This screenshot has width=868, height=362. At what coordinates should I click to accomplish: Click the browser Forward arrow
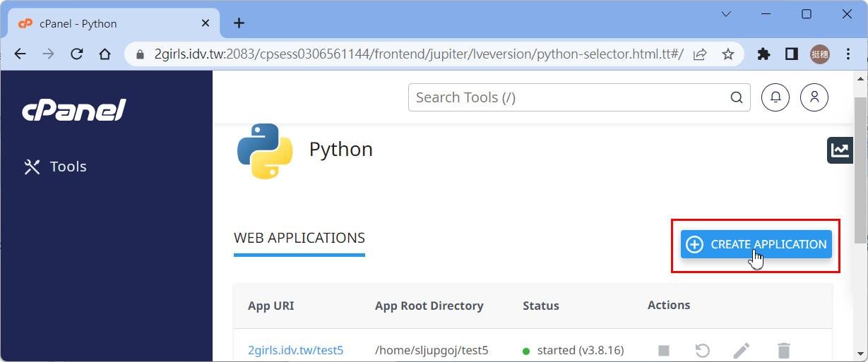[48, 54]
